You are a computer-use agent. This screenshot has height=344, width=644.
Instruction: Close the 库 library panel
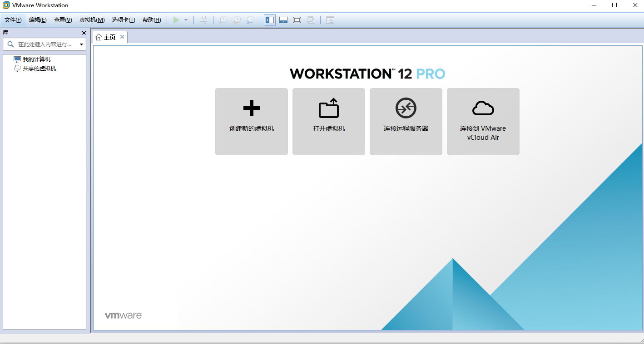click(84, 33)
